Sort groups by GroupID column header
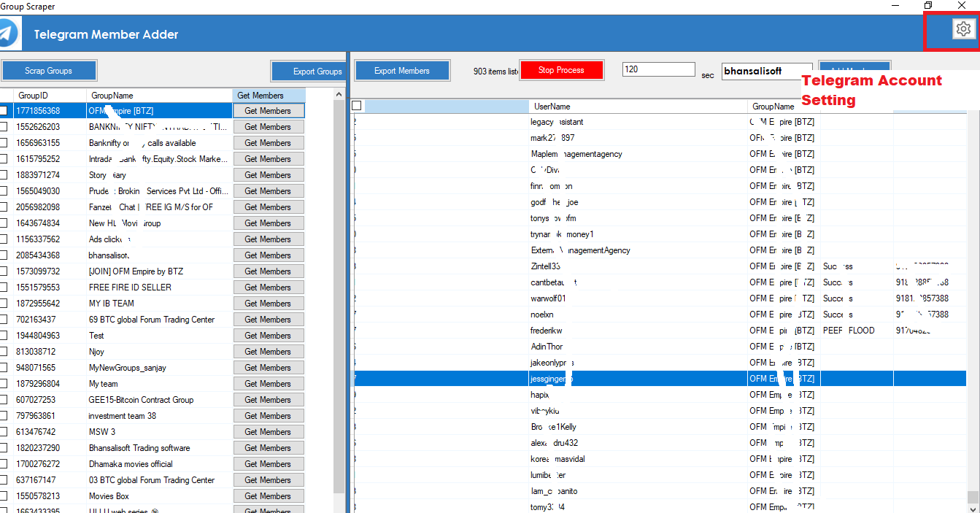The width and height of the screenshot is (980, 513). point(50,96)
